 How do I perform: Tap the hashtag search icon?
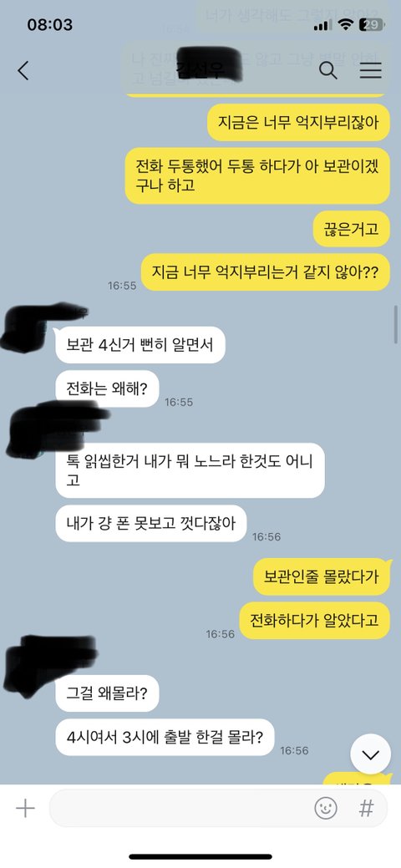[366, 809]
